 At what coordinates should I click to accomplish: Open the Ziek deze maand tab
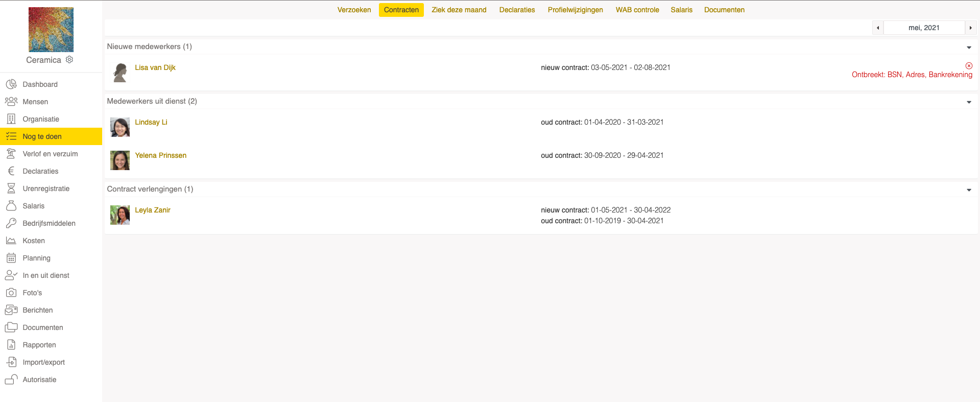pyautogui.click(x=459, y=10)
